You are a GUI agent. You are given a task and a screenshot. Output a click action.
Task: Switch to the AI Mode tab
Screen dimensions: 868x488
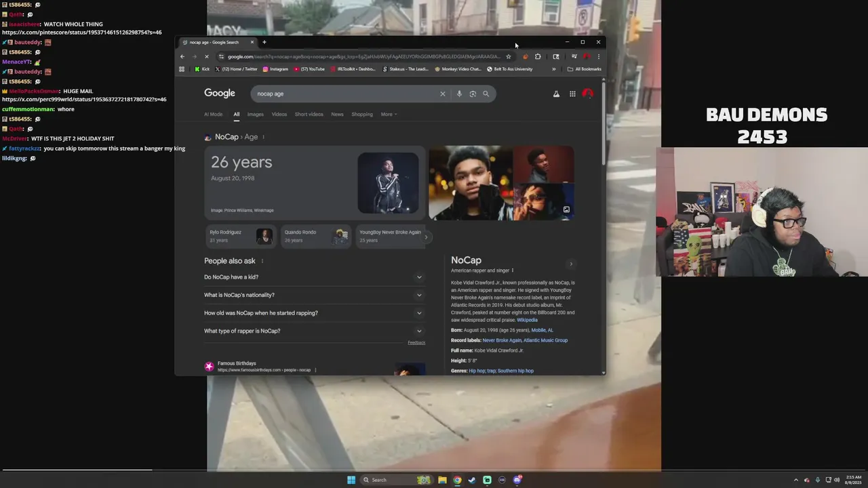pos(213,114)
